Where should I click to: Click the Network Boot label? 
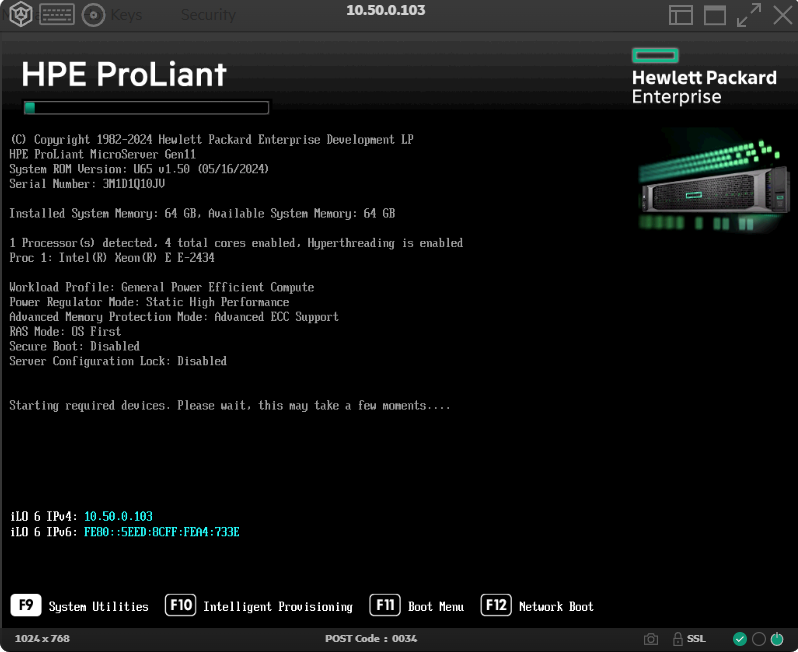tap(556, 607)
